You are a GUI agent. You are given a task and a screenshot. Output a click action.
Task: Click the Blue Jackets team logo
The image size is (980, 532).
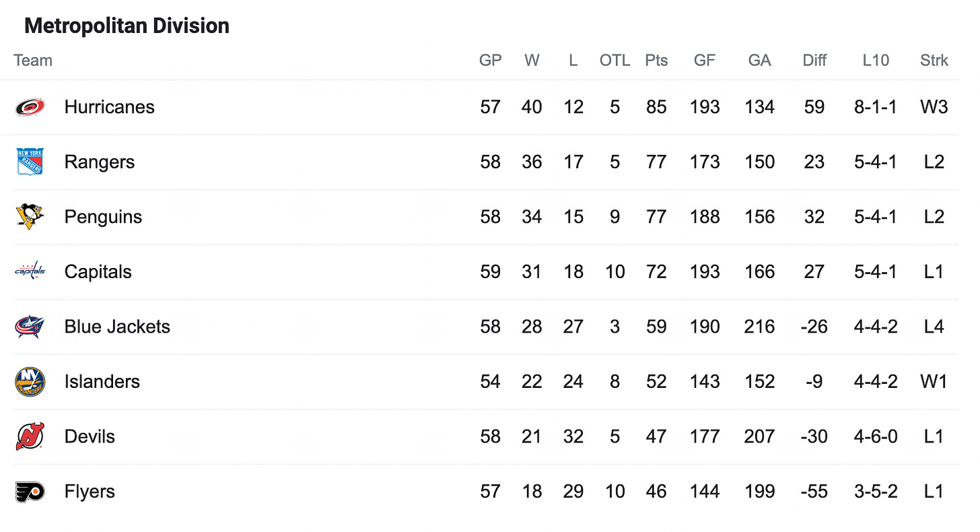point(30,327)
